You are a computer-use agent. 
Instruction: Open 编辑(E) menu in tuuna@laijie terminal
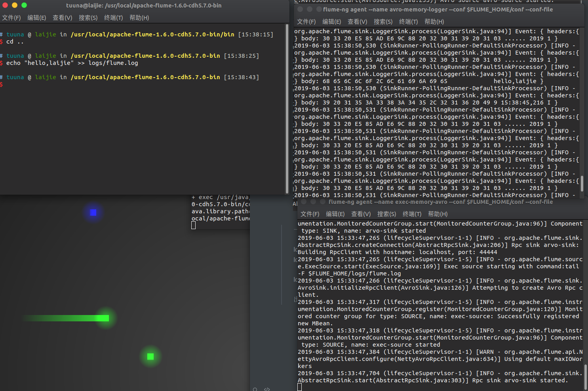[x=37, y=18]
